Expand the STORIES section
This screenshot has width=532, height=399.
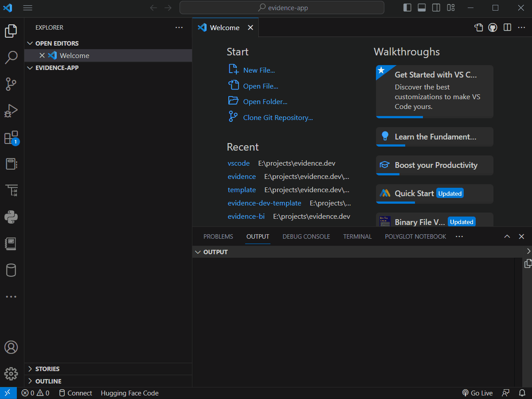coord(108,369)
